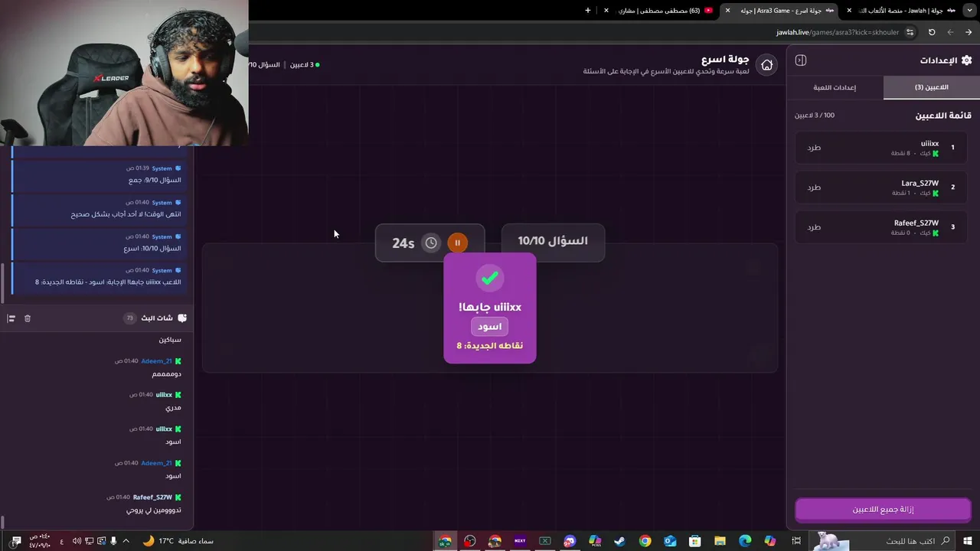Click the address bar URL jawlah.live
Screen dimensions: 980x551
tap(836, 32)
